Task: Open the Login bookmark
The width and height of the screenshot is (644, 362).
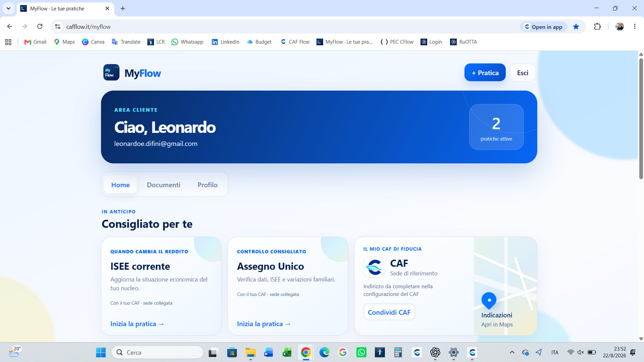Action: coord(431,42)
